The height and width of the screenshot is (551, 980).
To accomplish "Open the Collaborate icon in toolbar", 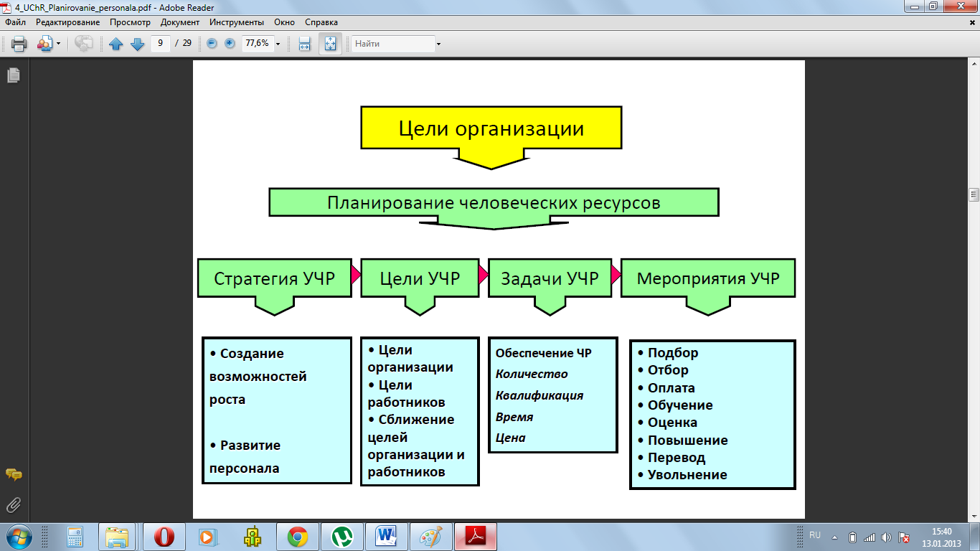I will point(44,44).
